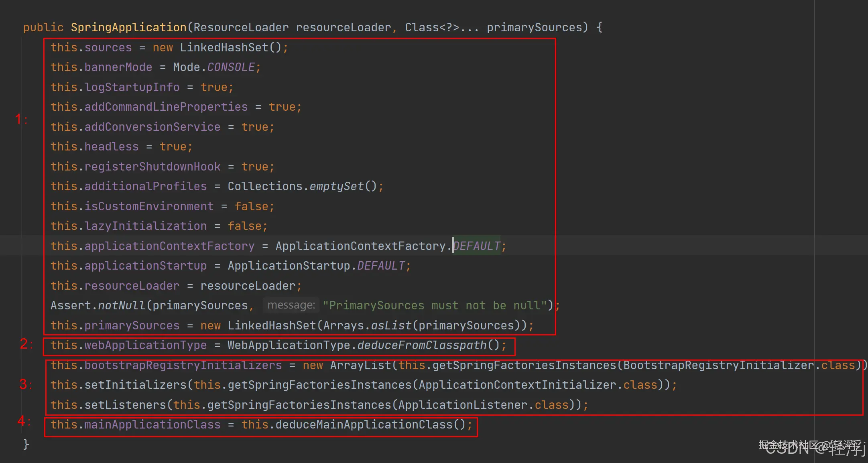Click the Collections.emptySet() method call
The height and width of the screenshot is (463, 868).
[x=336, y=186]
